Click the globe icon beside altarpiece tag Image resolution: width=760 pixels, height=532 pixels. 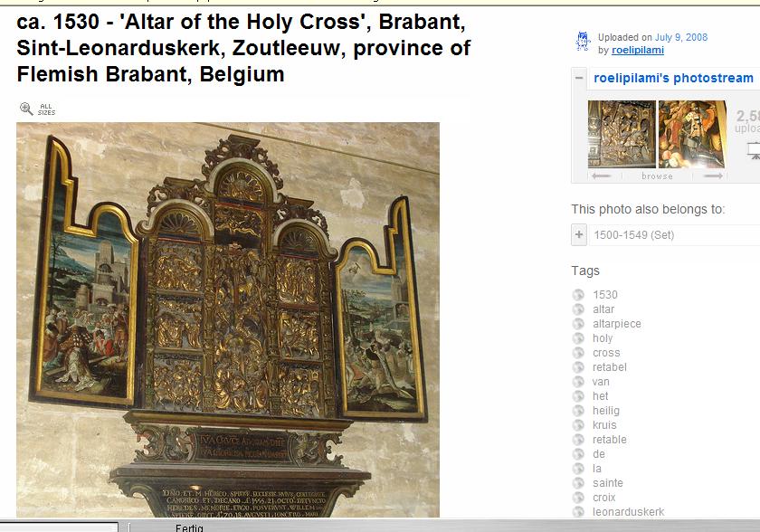[579, 324]
